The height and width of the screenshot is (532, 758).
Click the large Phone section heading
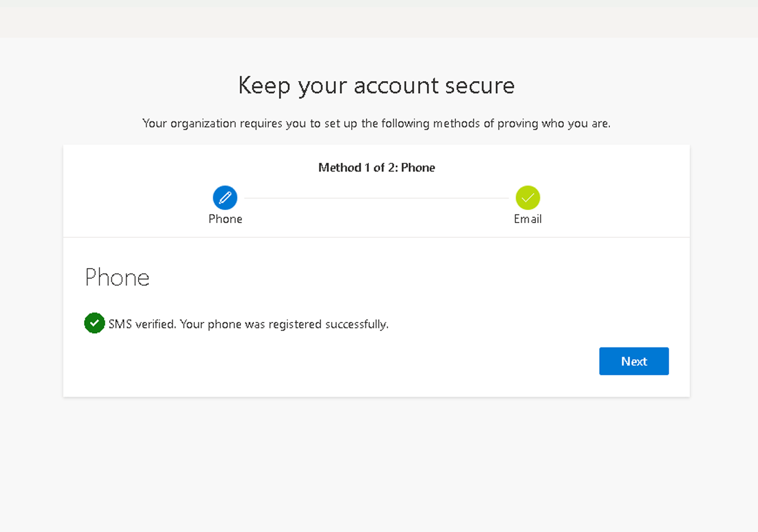tap(117, 278)
